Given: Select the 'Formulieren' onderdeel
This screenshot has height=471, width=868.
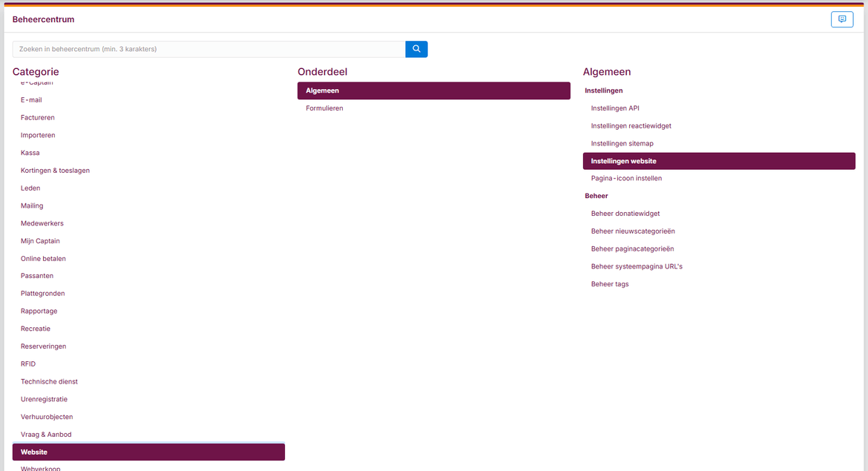Looking at the screenshot, I should 324,108.
